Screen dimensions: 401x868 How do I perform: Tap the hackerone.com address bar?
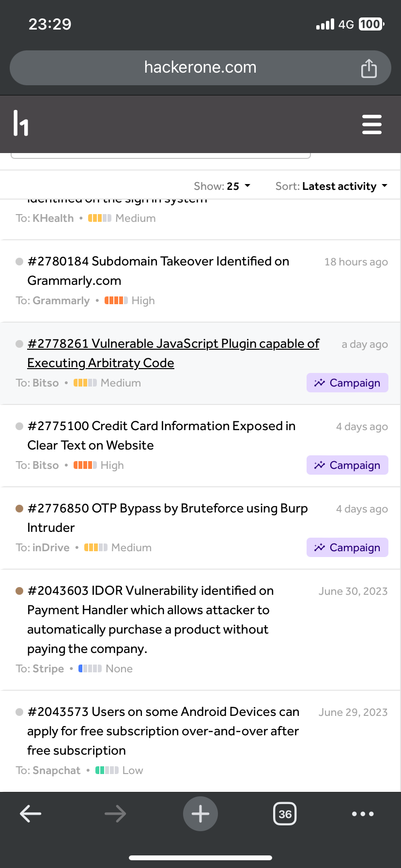coord(200,67)
